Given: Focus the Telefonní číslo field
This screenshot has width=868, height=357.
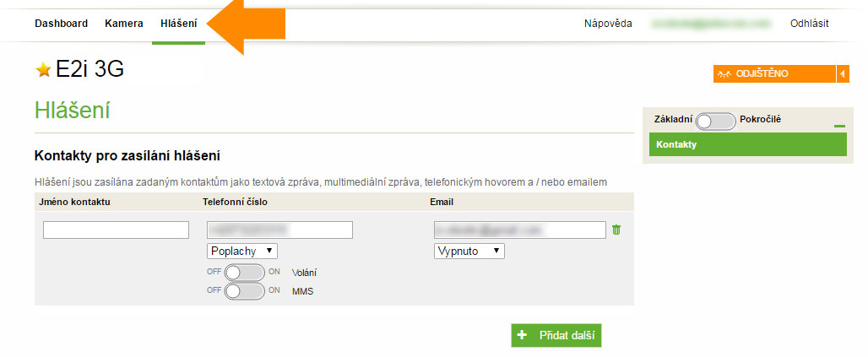Looking at the screenshot, I should tap(279, 230).
